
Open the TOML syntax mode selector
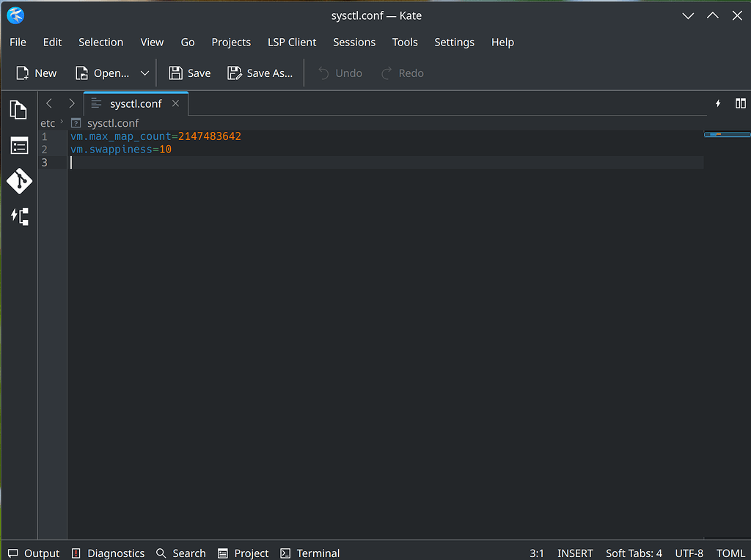pyautogui.click(x=730, y=553)
